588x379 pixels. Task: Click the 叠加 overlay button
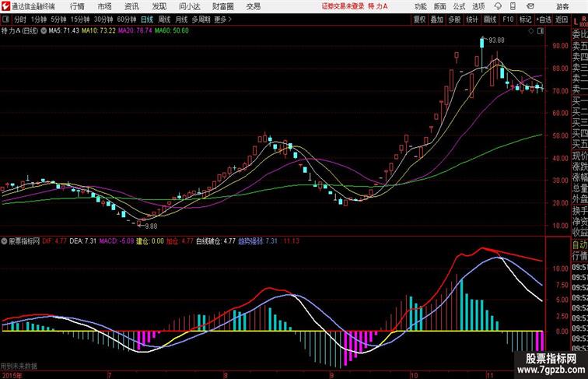pos(437,19)
